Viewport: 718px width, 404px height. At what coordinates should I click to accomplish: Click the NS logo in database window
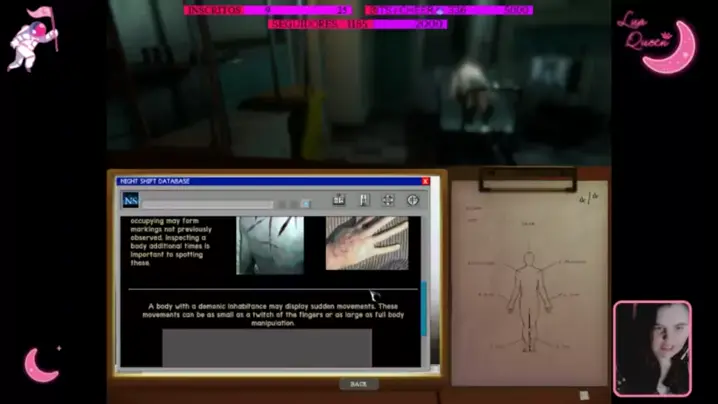tap(131, 201)
